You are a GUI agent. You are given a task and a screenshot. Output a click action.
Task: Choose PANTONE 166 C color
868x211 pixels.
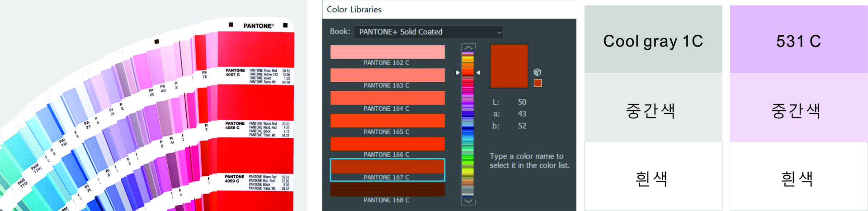point(387,144)
